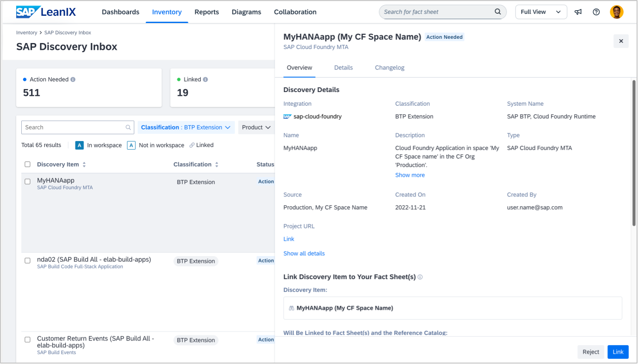Click BTP Extension tag in nda02 row

[x=196, y=261]
